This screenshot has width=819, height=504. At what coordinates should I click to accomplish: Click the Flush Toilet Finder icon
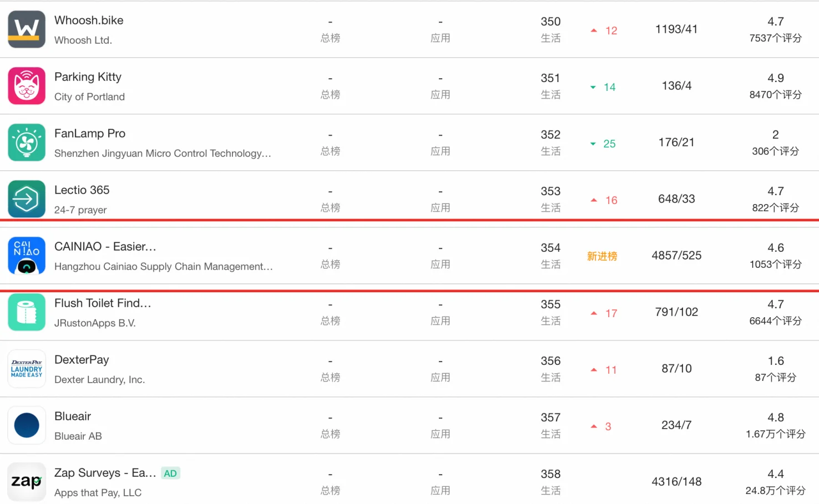click(x=27, y=312)
